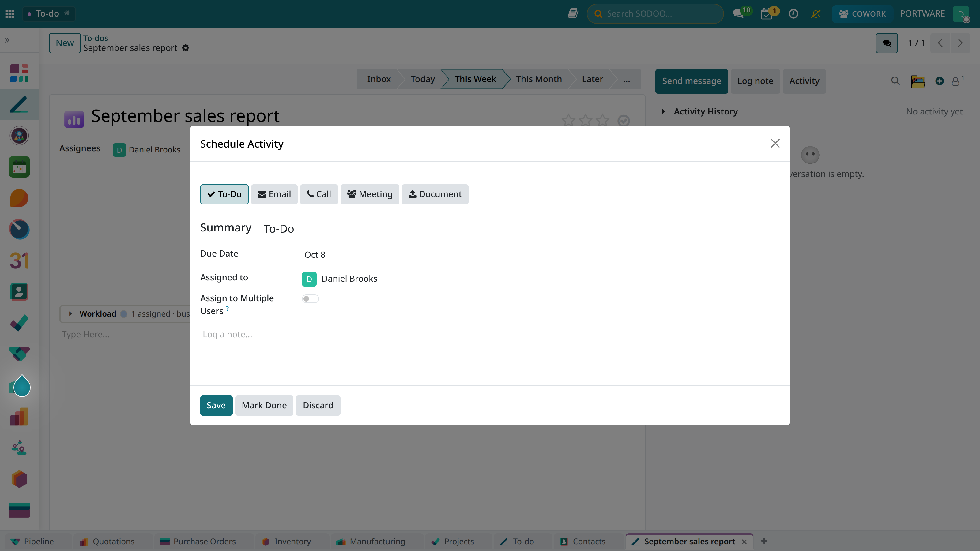Click the Log a note text area
The height and width of the screenshot is (551, 980).
[x=490, y=335]
